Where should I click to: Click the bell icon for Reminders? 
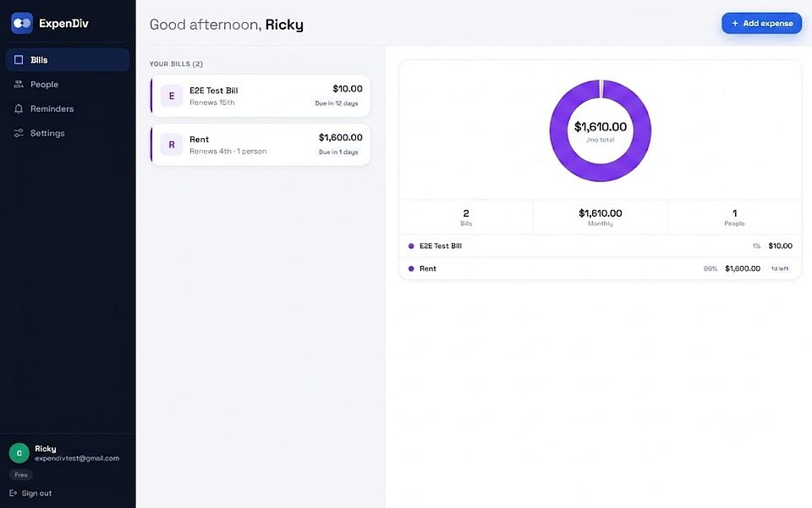tap(19, 108)
